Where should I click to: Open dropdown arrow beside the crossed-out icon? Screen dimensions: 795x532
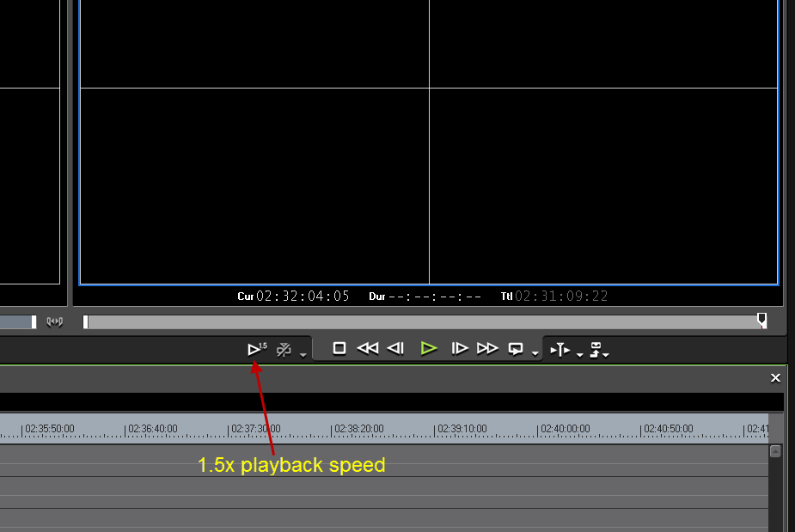303,353
